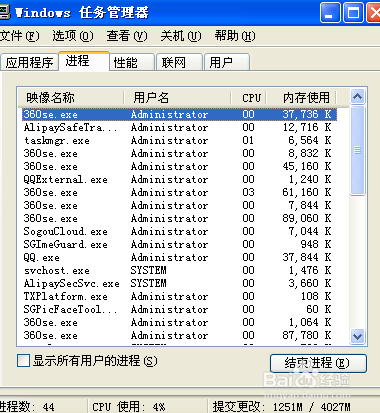Select the SogouCloud.exe process

coord(179,231)
